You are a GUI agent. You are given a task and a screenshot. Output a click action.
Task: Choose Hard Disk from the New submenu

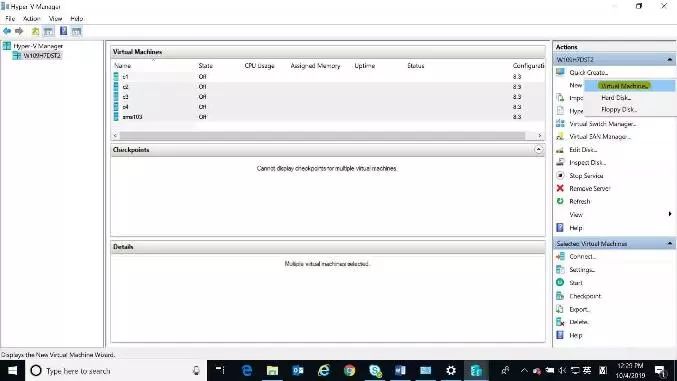click(x=616, y=98)
